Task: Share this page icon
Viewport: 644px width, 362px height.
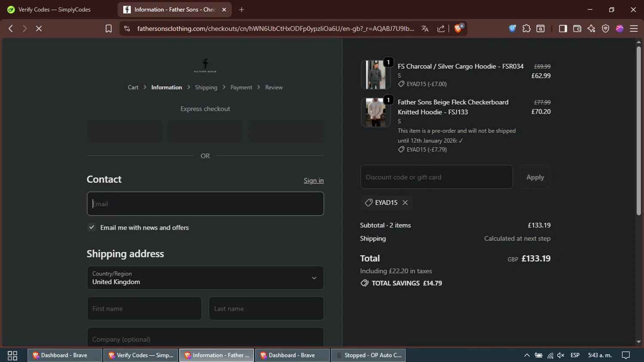Action: click(441, 28)
